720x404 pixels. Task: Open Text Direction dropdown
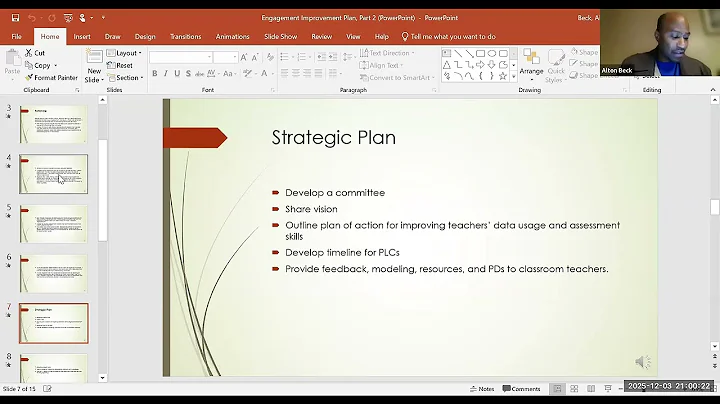pos(387,53)
